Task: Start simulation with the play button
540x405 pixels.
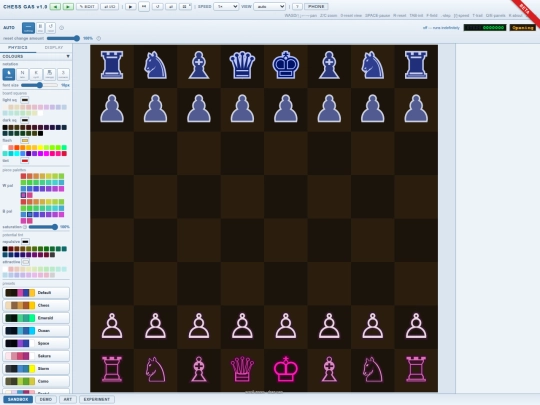Action: pos(131,7)
